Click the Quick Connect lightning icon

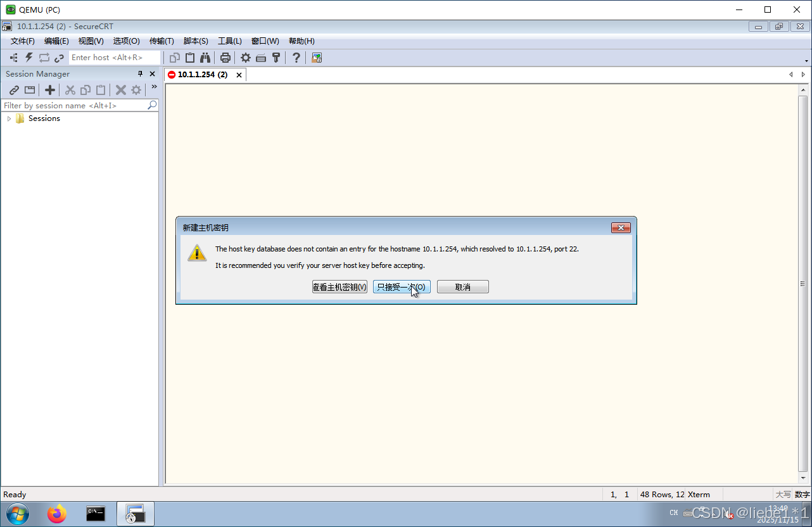tap(29, 58)
